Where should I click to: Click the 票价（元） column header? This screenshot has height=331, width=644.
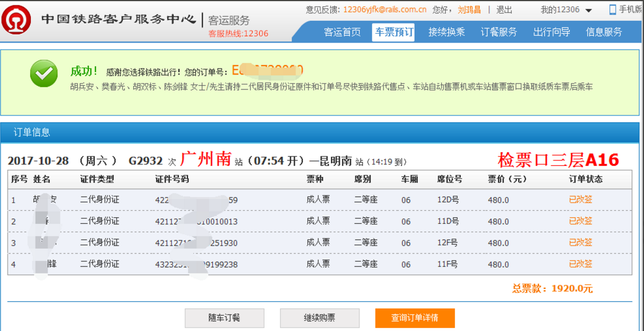point(507,179)
